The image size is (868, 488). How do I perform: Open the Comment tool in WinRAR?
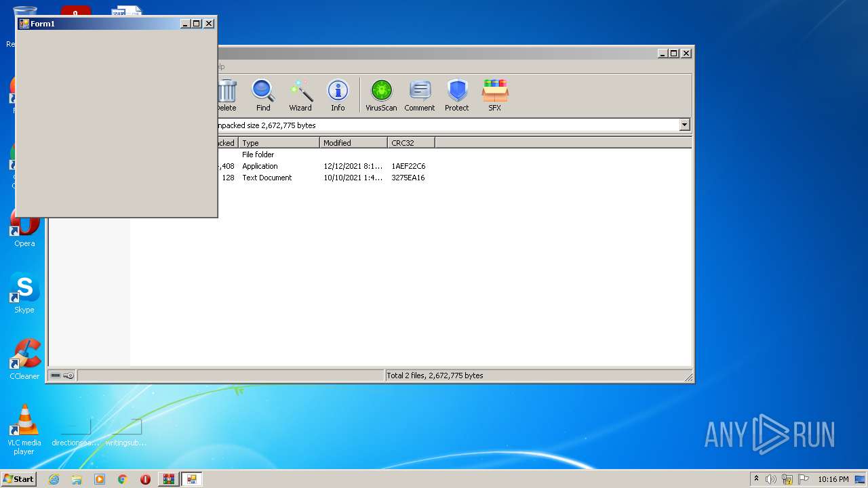tap(420, 95)
